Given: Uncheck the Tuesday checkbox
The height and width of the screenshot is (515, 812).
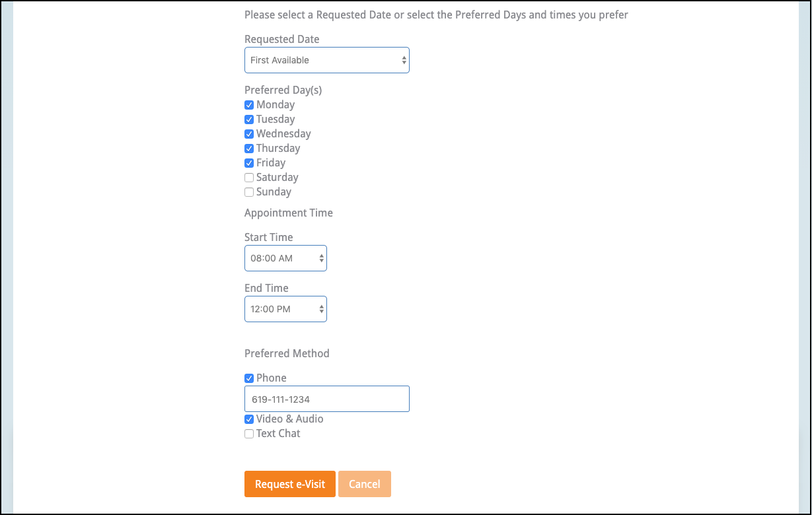Looking at the screenshot, I should 249,120.
